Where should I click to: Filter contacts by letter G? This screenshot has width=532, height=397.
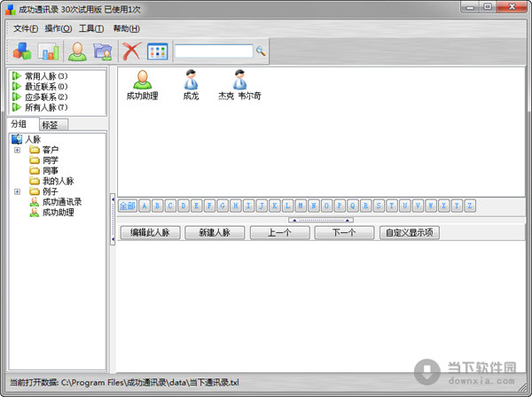coord(223,206)
